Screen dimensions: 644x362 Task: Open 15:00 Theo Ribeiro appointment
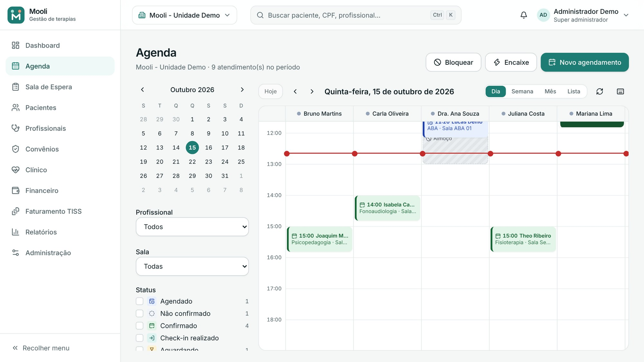click(x=523, y=239)
